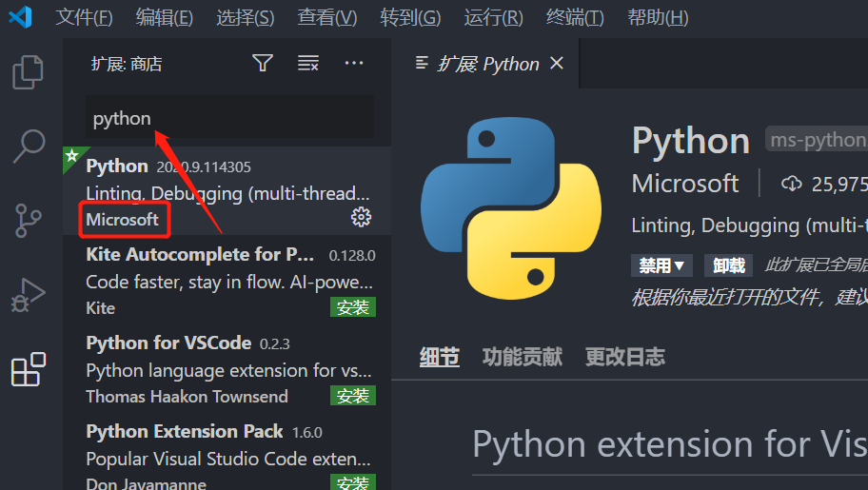The height and width of the screenshot is (490, 868).
Task: Click the VS Code logo icon
Action: click(x=21, y=17)
